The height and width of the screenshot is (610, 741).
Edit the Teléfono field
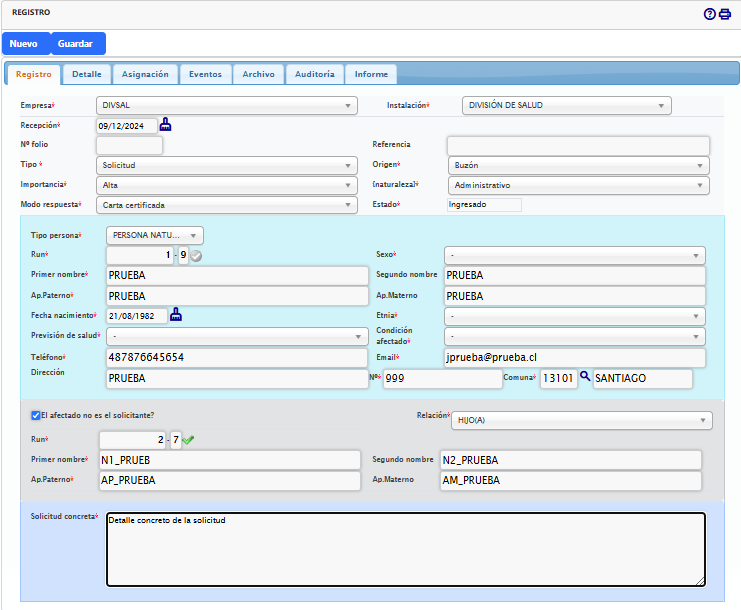[237, 358]
